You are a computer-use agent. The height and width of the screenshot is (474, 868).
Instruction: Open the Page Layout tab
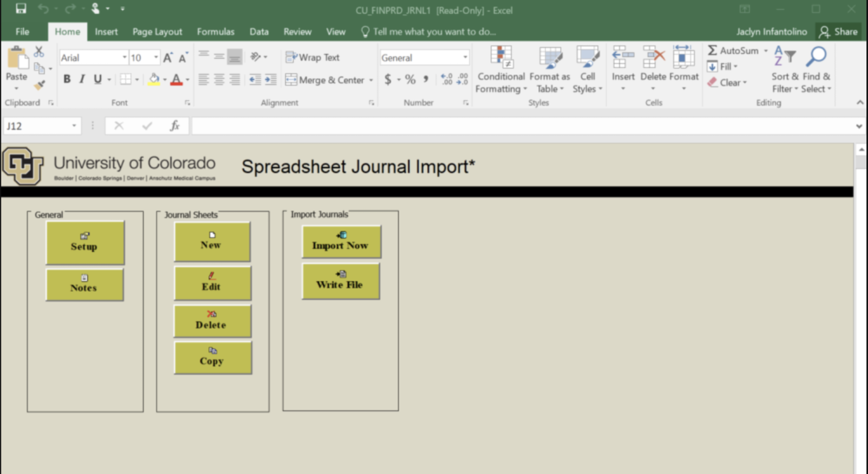coord(157,32)
